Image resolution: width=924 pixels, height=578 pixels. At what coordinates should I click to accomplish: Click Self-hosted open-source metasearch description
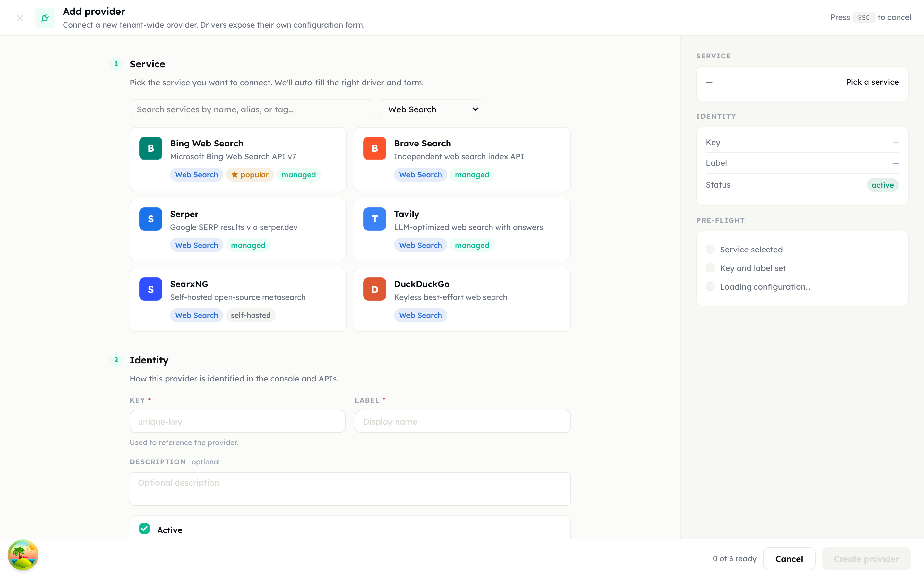point(238,297)
